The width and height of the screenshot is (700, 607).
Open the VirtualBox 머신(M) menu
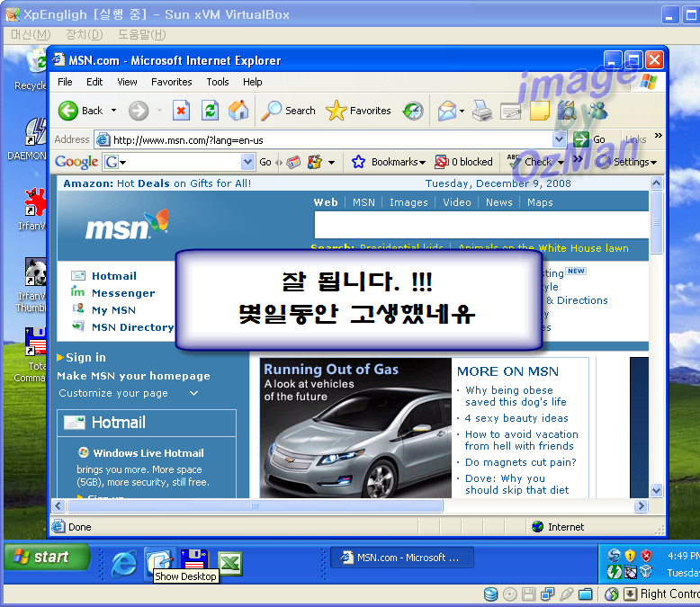click(31, 34)
